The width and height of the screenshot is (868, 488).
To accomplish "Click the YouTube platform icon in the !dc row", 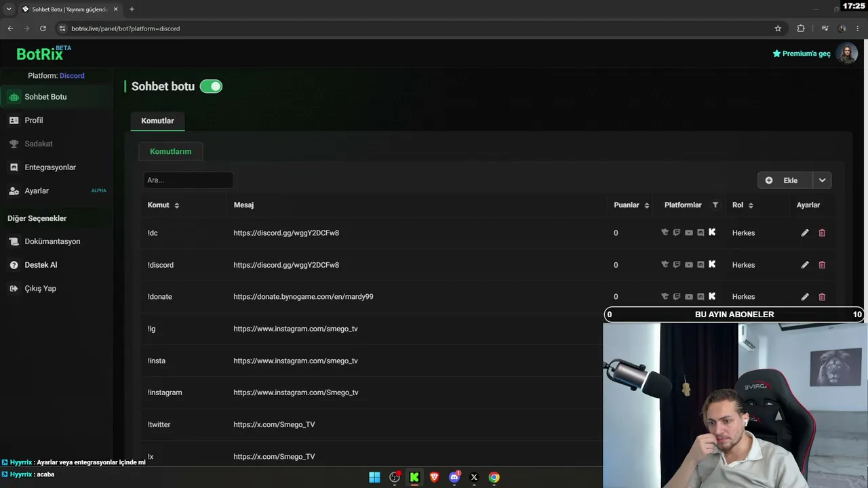I will (689, 232).
